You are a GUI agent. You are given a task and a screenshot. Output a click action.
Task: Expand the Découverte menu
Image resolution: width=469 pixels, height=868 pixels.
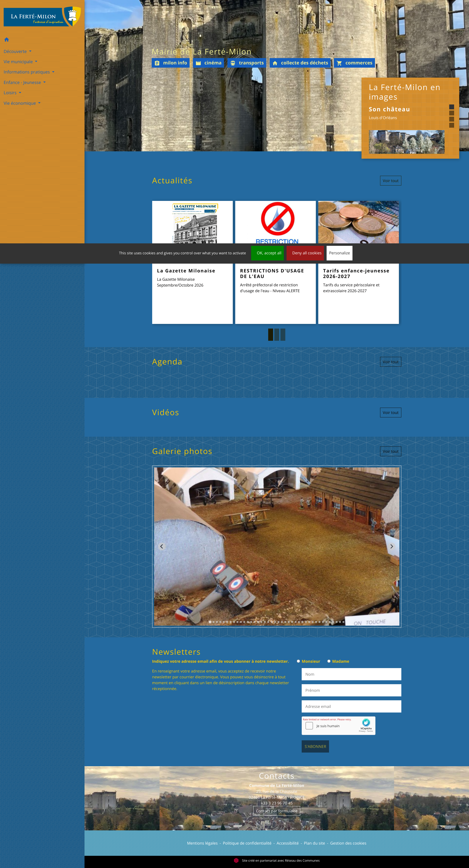click(x=18, y=52)
